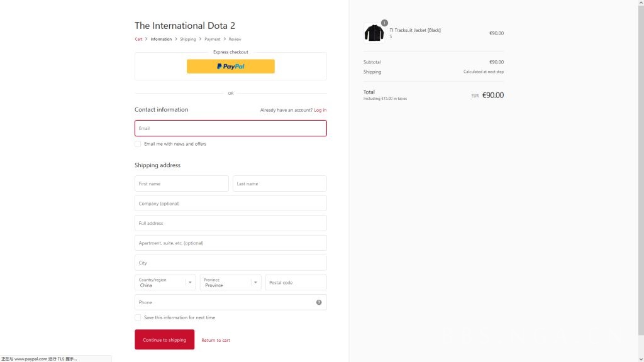Go to Cart in the breadcrumb
The width and height of the screenshot is (644, 362).
[x=138, y=40]
